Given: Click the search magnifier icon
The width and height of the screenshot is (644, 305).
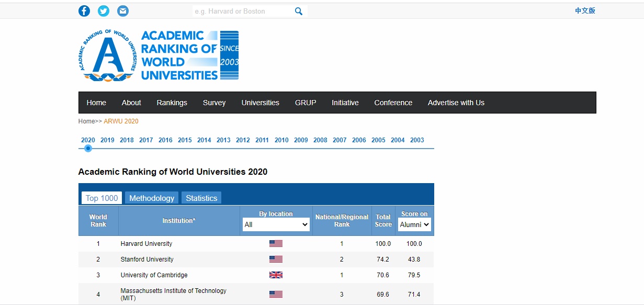Looking at the screenshot, I should [x=299, y=11].
